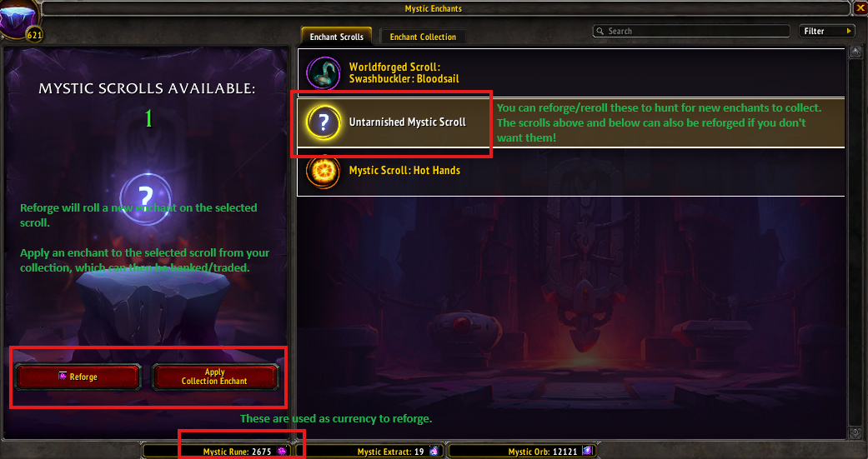Click the Swashbuckler: Bloodsail scroll icon

(x=324, y=72)
